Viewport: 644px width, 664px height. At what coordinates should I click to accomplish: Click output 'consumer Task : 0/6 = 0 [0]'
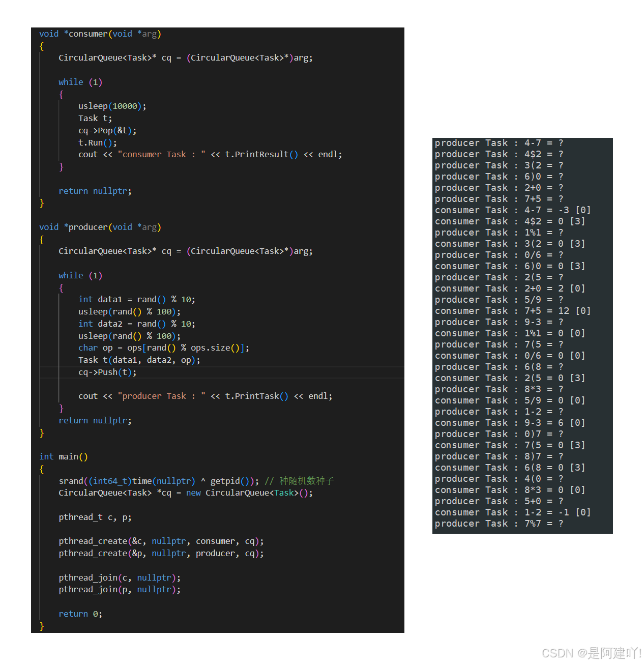point(510,356)
